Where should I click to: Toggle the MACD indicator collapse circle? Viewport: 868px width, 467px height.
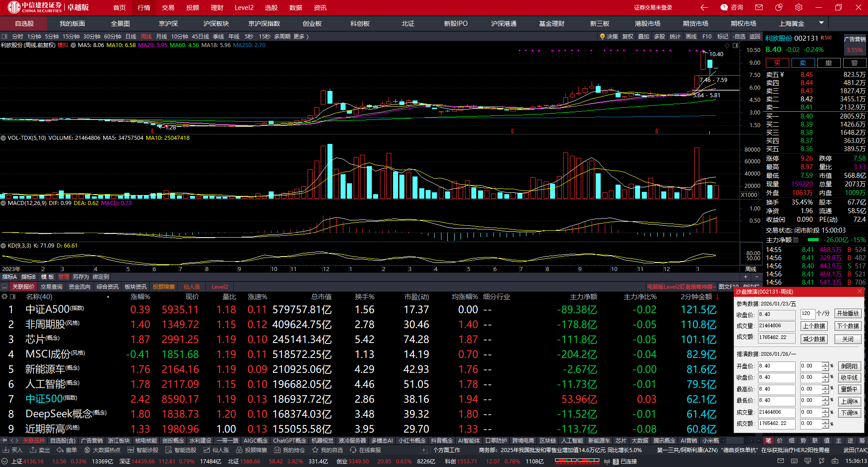pos(3,203)
